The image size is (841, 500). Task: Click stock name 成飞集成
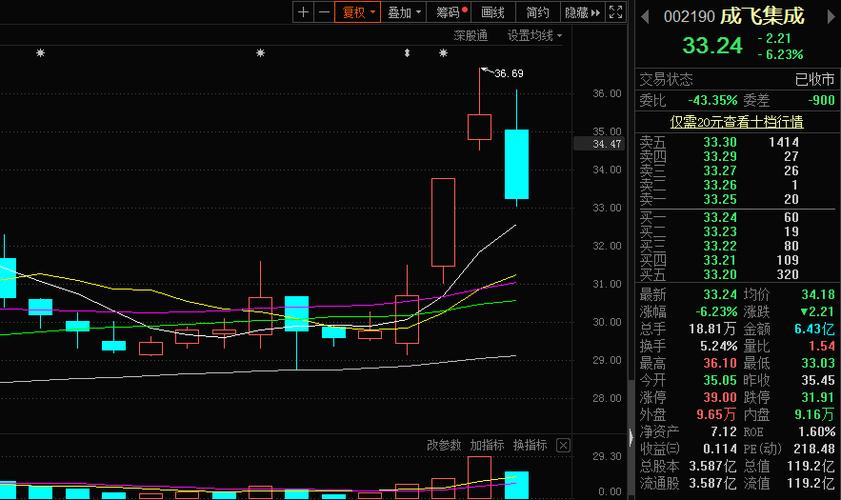[x=762, y=16]
